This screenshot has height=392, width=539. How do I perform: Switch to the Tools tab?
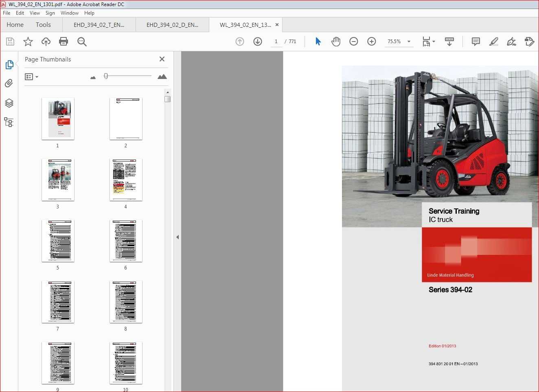tap(43, 25)
